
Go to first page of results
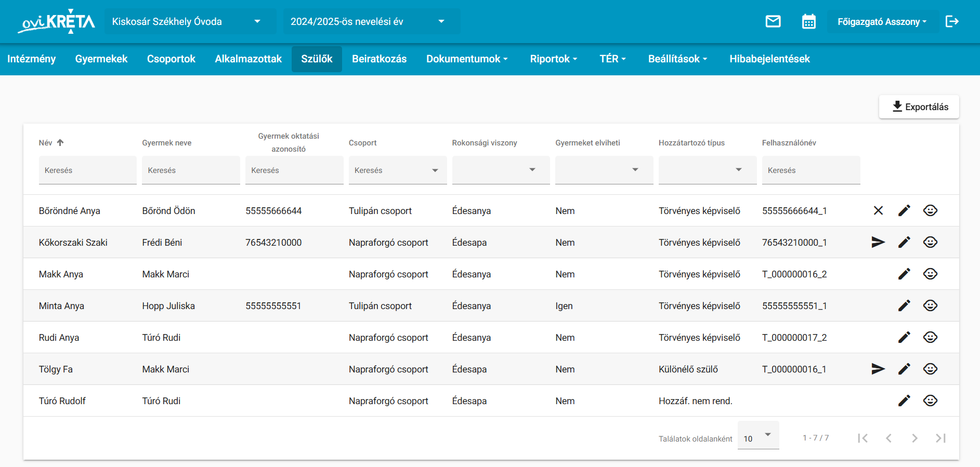pyautogui.click(x=863, y=438)
